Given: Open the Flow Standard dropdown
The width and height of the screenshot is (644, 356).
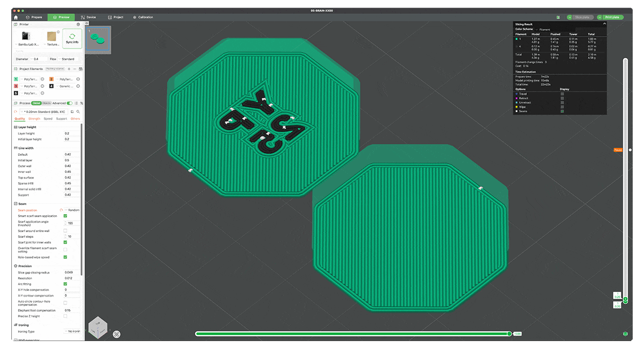Looking at the screenshot, I should [x=67, y=59].
